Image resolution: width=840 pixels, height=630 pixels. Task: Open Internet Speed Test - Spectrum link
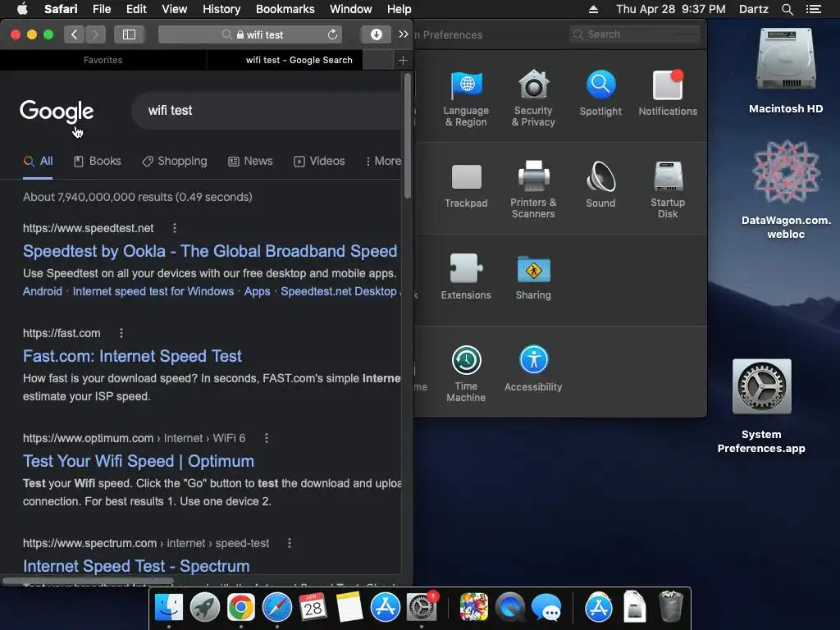click(x=136, y=566)
